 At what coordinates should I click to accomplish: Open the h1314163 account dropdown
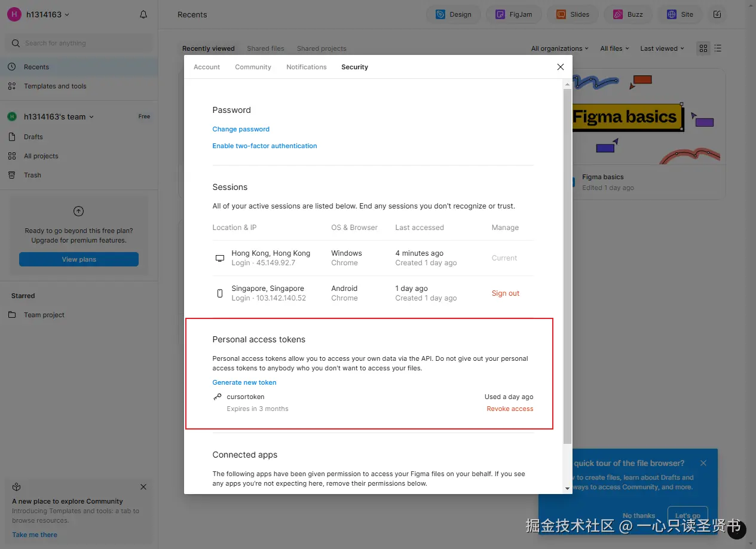point(47,14)
